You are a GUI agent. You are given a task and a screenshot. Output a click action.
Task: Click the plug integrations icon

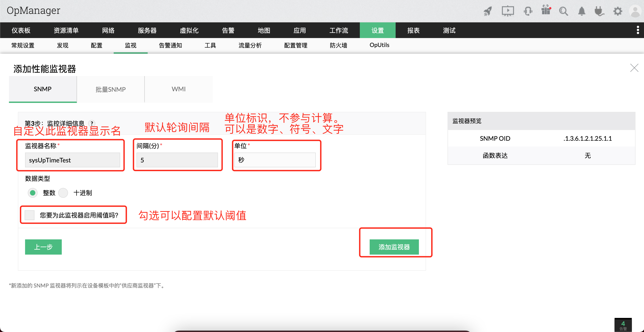pos(599,11)
